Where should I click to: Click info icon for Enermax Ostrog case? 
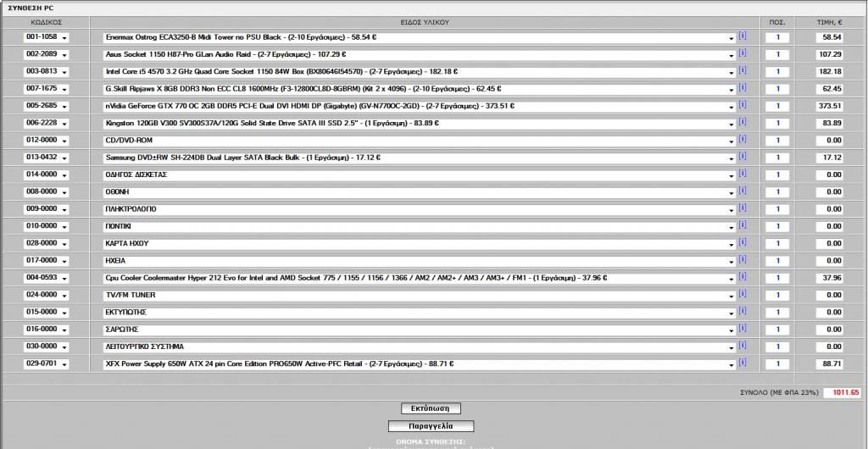743,36
